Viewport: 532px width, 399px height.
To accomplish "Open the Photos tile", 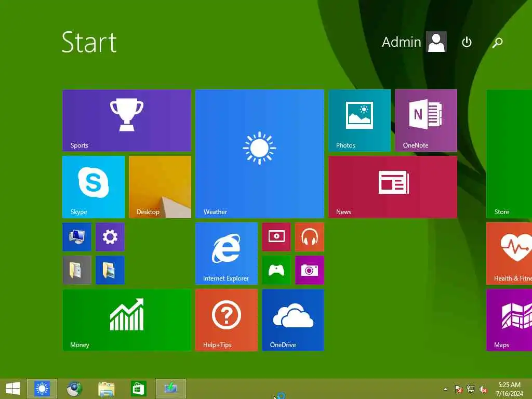I will click(360, 121).
